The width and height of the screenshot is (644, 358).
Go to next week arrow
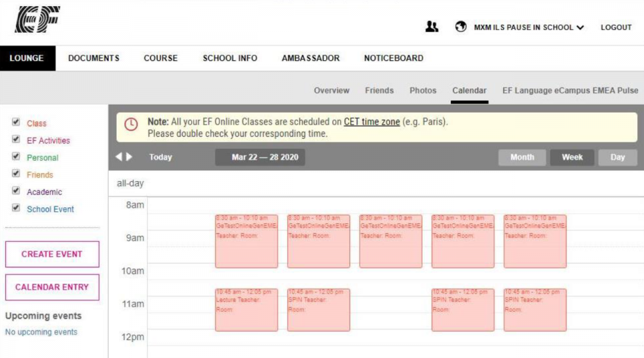coord(129,157)
